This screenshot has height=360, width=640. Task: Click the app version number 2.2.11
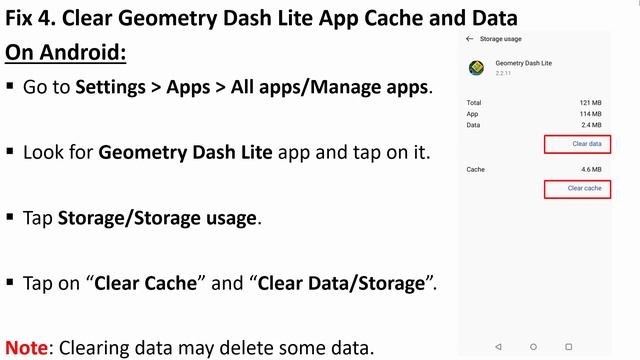[503, 73]
